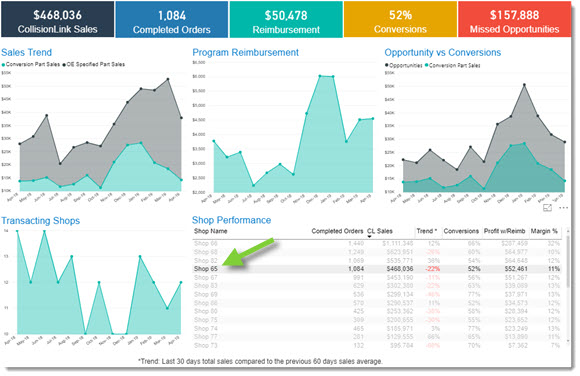Sort by Completed Orders column header

[337, 231]
